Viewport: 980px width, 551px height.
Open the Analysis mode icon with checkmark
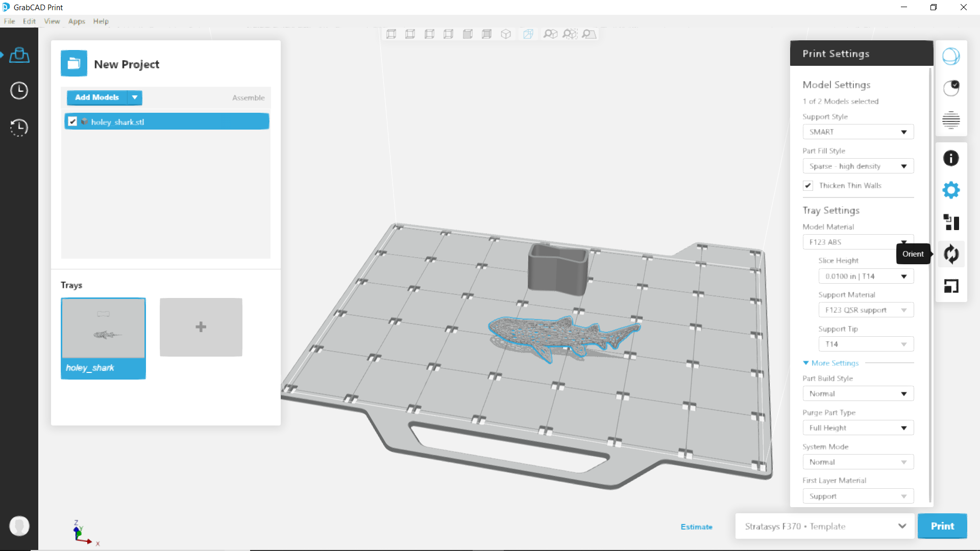[x=951, y=88]
